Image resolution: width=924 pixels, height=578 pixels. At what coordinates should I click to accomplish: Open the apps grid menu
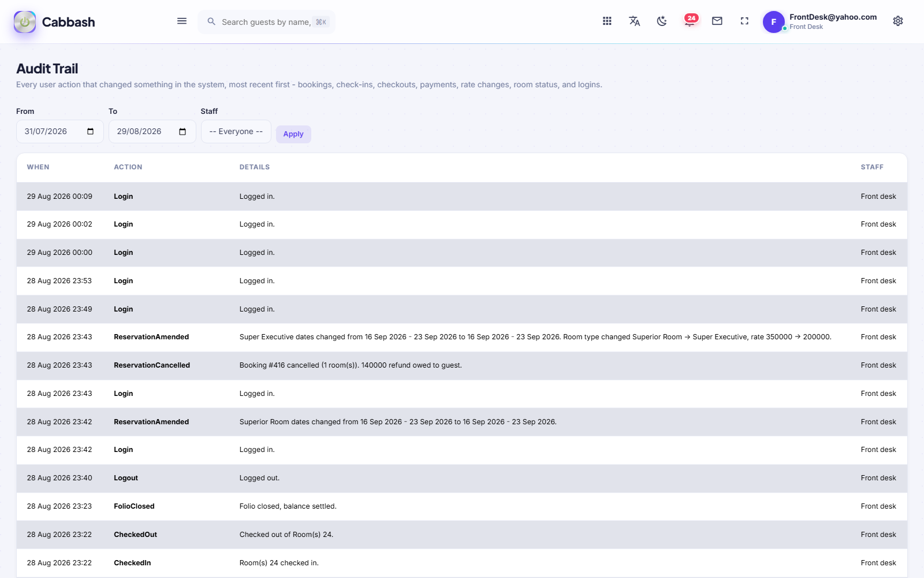(607, 21)
